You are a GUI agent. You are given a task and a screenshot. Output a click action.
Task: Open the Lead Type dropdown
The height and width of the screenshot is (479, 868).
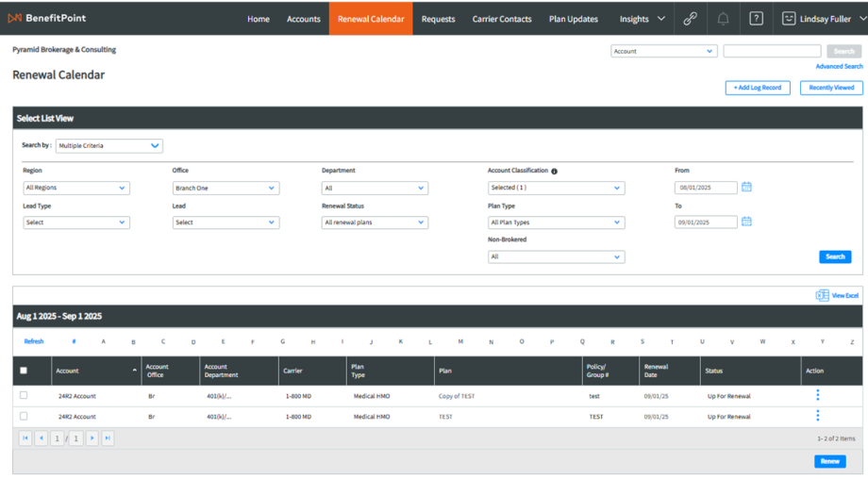coord(76,223)
